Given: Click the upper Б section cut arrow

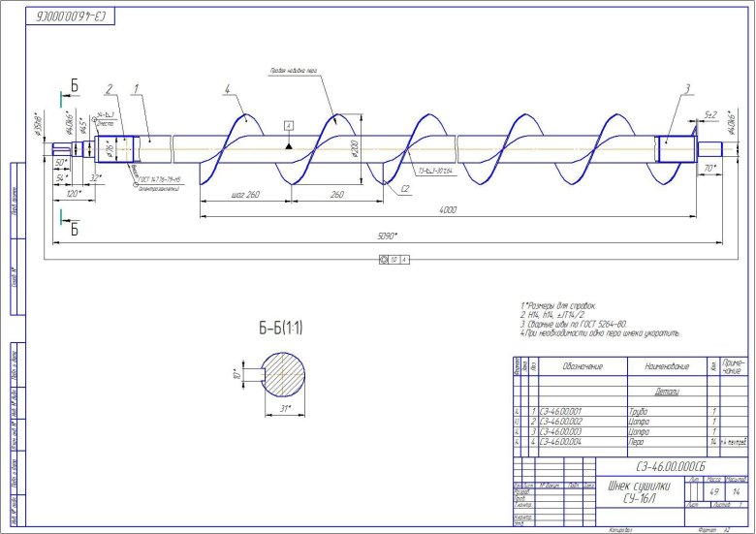Looking at the screenshot, I should pyautogui.click(x=66, y=93).
